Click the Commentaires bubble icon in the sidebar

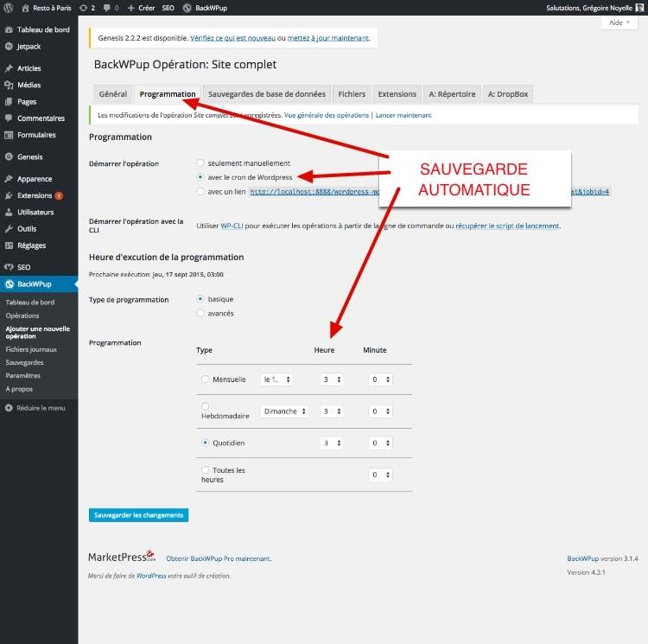pyautogui.click(x=9, y=118)
